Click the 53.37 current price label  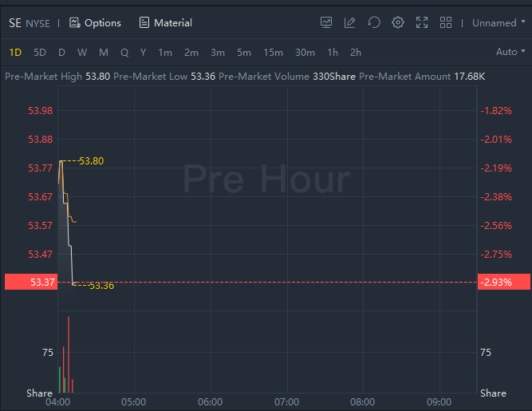click(30, 282)
